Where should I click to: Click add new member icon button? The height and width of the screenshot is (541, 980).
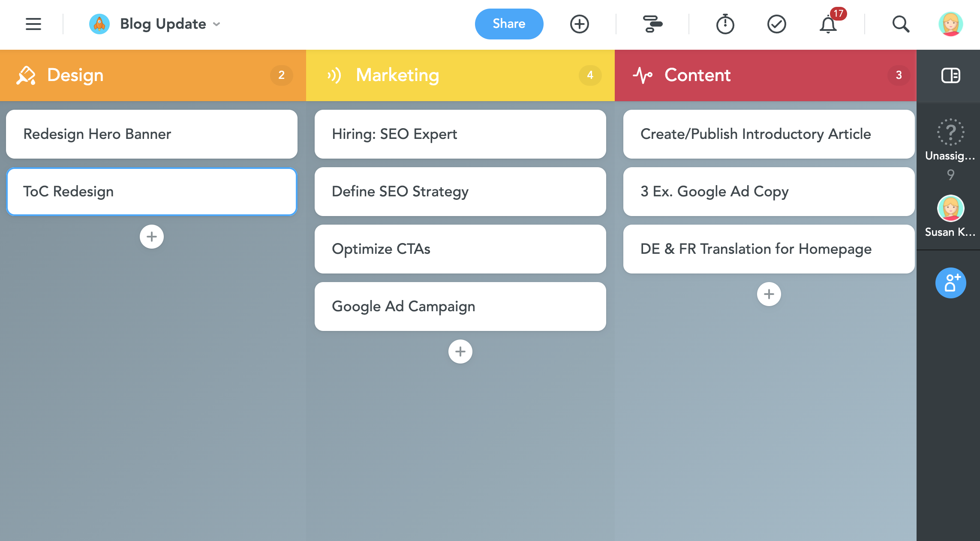[x=951, y=283]
